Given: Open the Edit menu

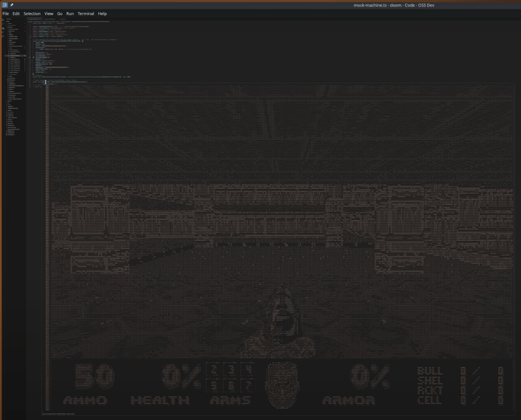Looking at the screenshot, I should pyautogui.click(x=16, y=14).
